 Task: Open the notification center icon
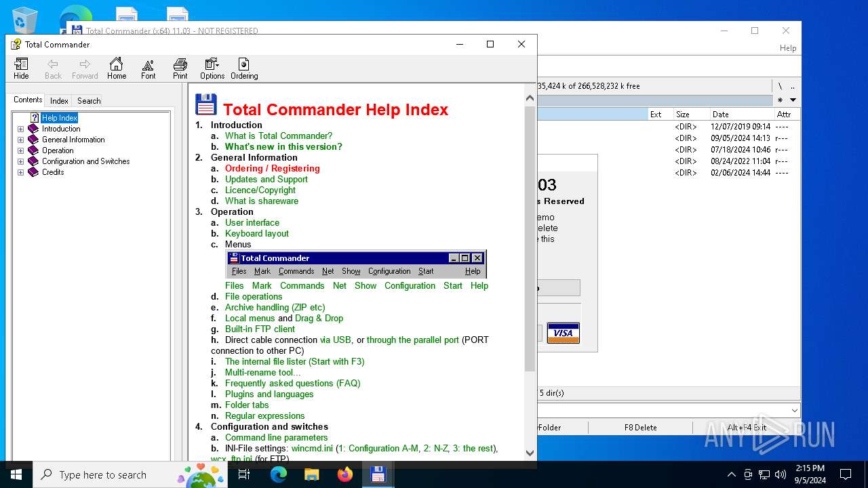[x=846, y=474]
